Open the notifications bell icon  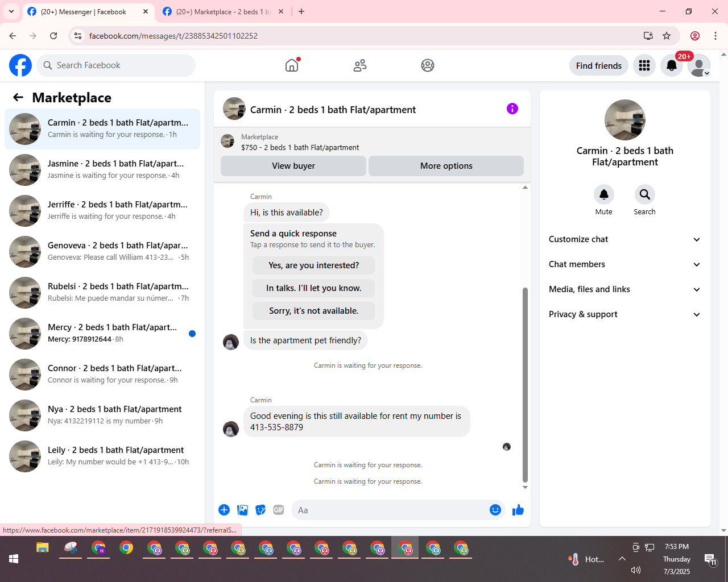pyautogui.click(x=672, y=65)
